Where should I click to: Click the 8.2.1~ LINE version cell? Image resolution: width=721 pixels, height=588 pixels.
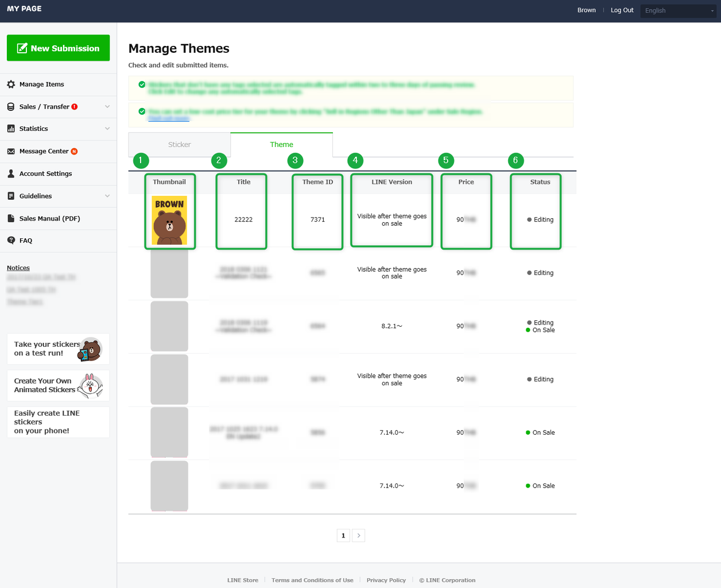click(392, 326)
